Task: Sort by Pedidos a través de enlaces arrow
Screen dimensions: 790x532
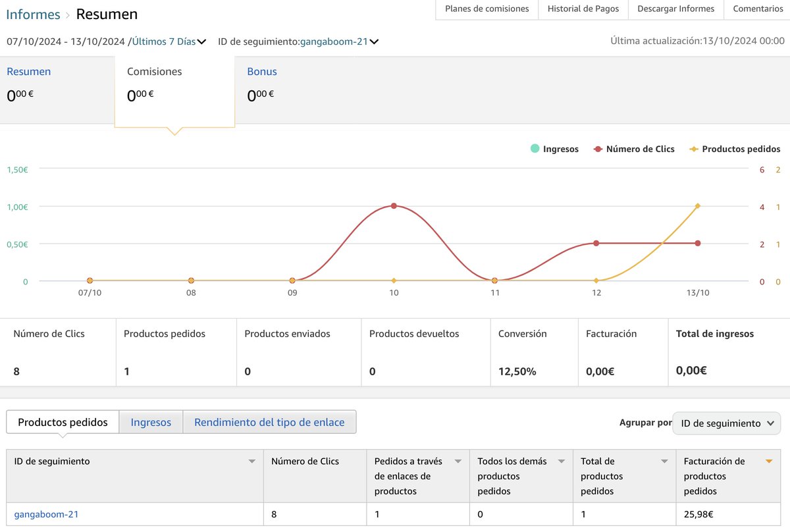Action: point(458,462)
